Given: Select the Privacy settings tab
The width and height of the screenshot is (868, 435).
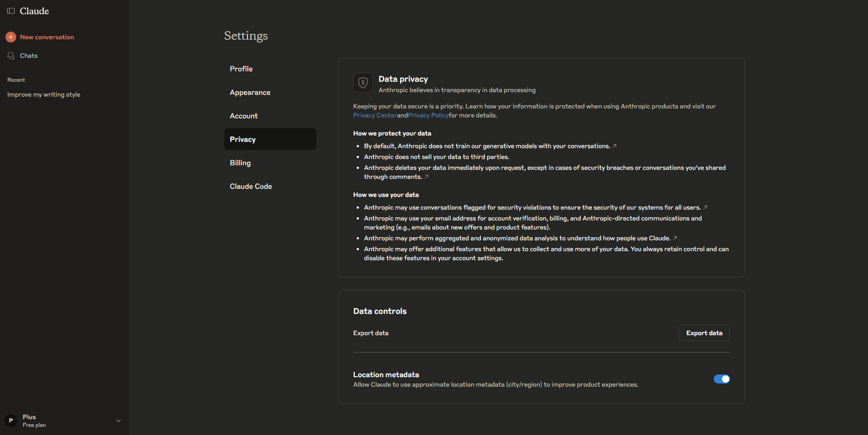Looking at the screenshot, I should (270, 139).
